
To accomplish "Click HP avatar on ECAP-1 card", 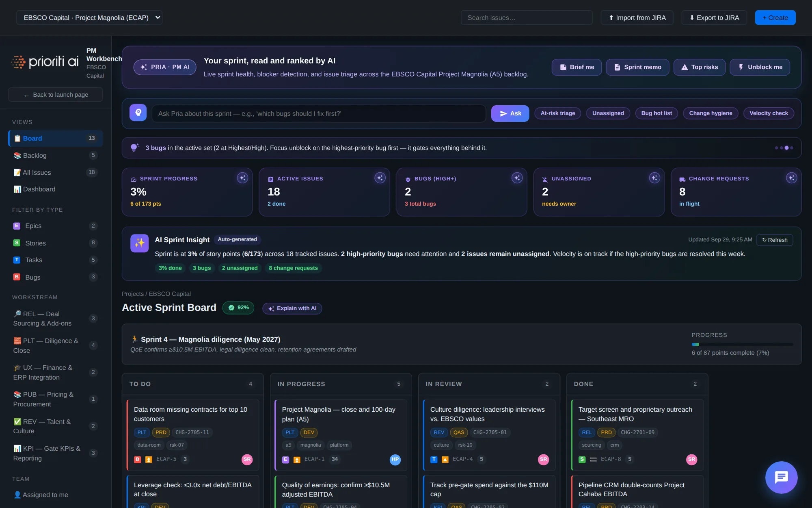I will (x=395, y=459).
